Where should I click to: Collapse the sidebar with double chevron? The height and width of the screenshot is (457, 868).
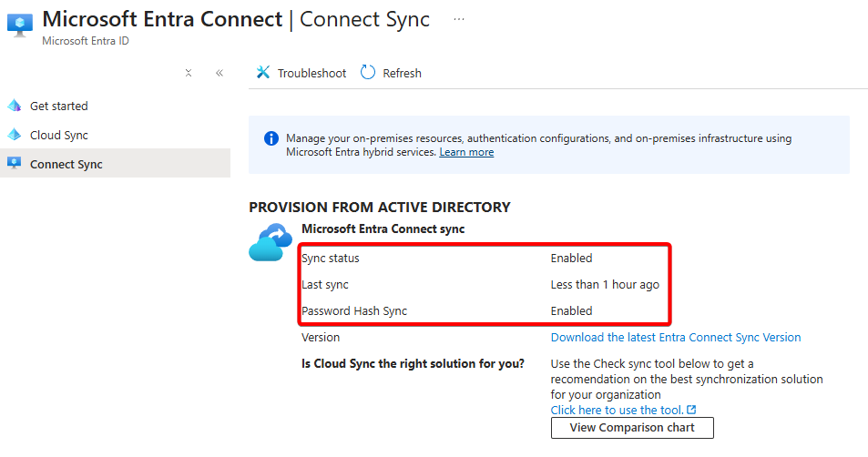220,73
